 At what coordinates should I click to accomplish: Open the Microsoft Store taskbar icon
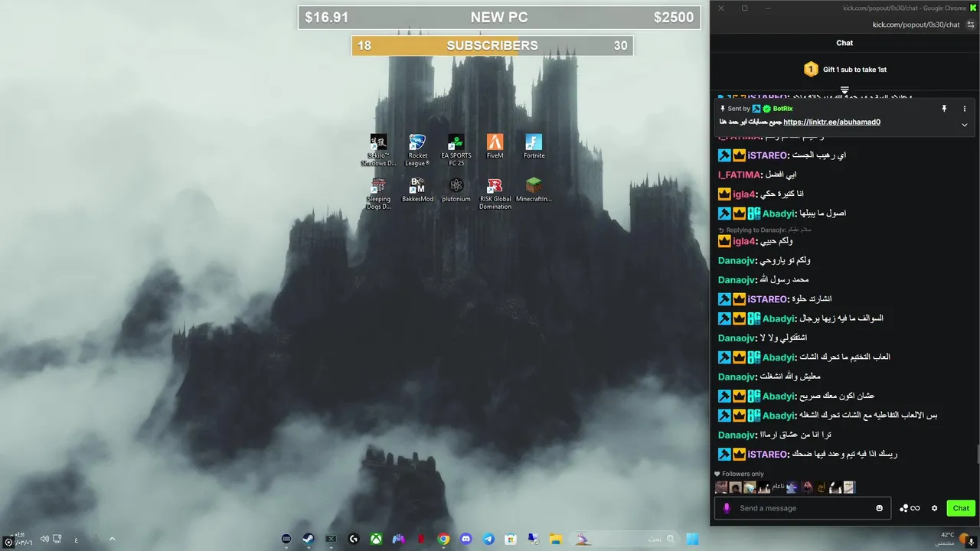click(511, 539)
